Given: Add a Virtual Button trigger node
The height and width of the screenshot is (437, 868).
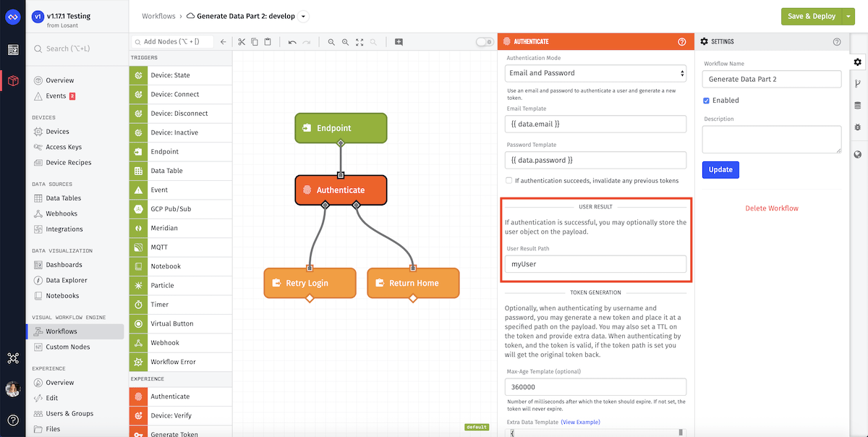Looking at the screenshot, I should pyautogui.click(x=181, y=323).
